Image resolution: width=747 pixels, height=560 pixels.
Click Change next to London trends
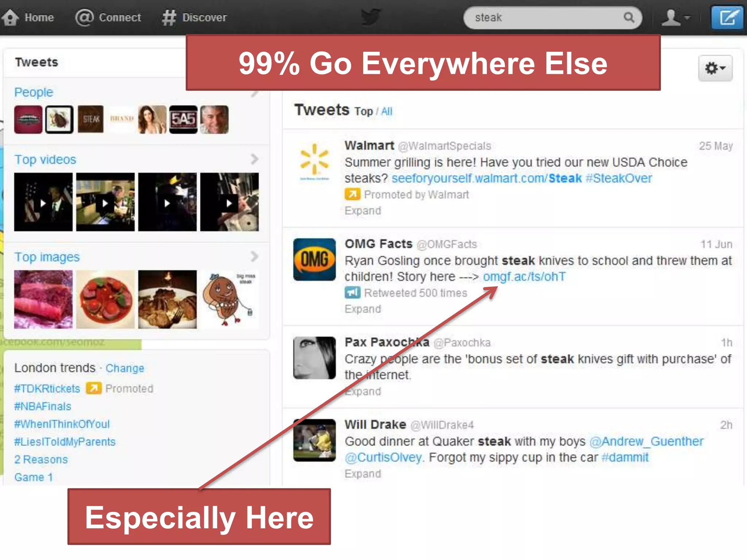125,368
